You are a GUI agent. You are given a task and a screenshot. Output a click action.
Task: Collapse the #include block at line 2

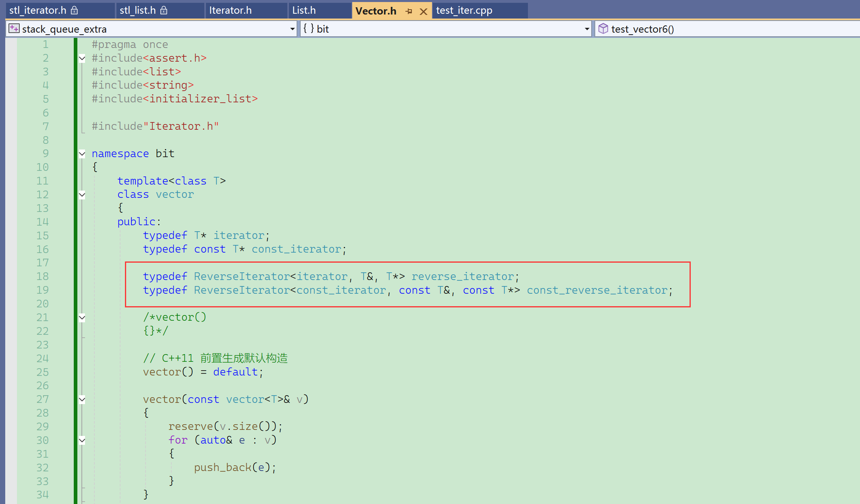click(82, 58)
